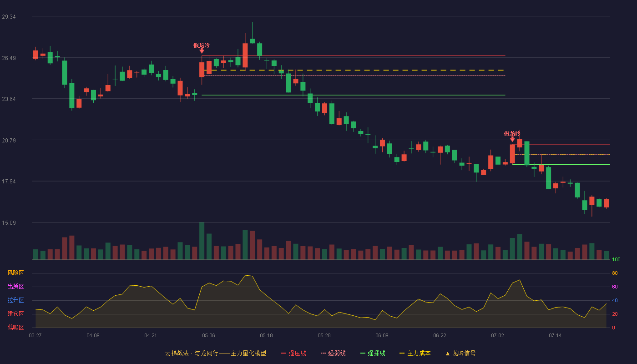Image resolution: width=637 pixels, height=364 pixels.
Task: Click the 05-06 date axis label
Action: pyautogui.click(x=208, y=335)
